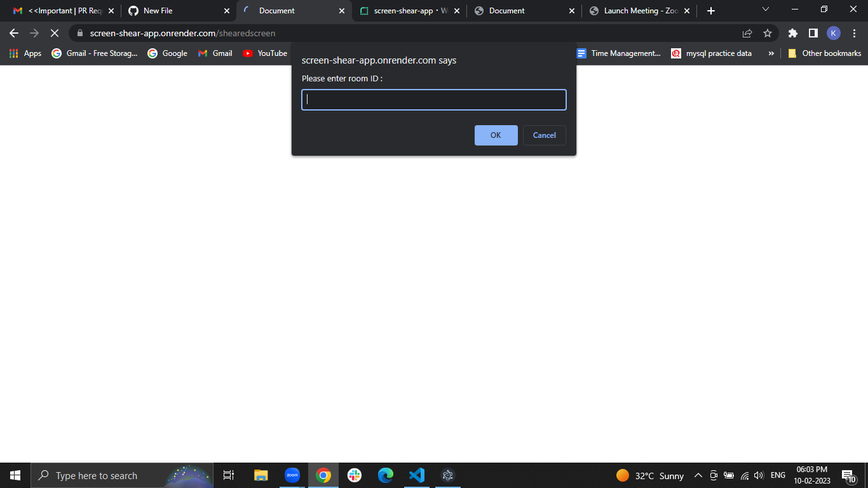The width and height of the screenshot is (868, 488).
Task: Go back to the previous page
Action: coord(14,33)
